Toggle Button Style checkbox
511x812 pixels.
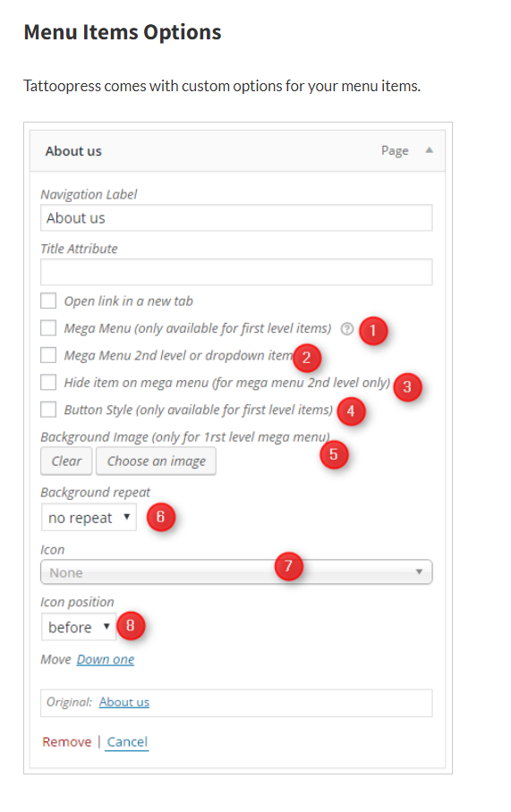tap(48, 409)
